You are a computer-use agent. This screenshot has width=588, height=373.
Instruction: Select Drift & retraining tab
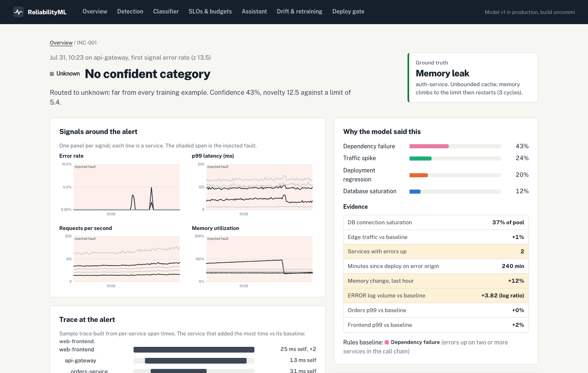point(300,11)
